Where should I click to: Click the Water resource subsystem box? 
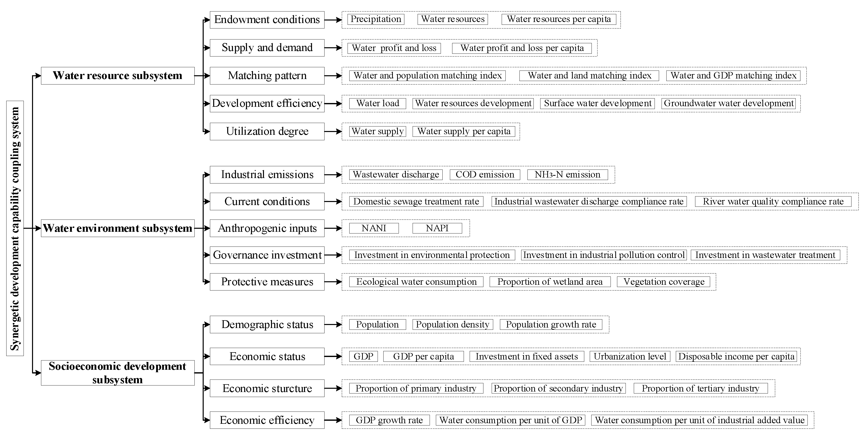click(118, 75)
